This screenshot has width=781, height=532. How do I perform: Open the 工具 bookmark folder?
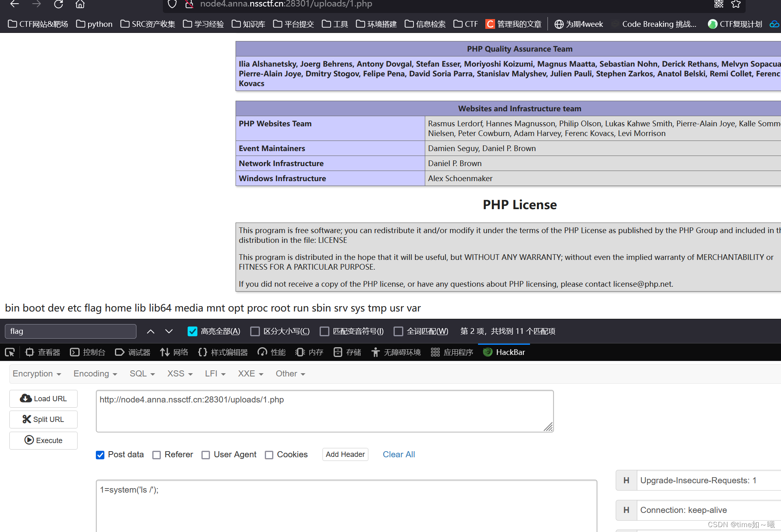(335, 24)
